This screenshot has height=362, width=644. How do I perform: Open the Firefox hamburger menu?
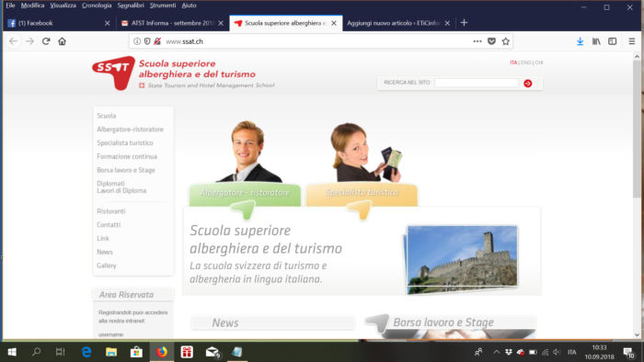coord(632,41)
